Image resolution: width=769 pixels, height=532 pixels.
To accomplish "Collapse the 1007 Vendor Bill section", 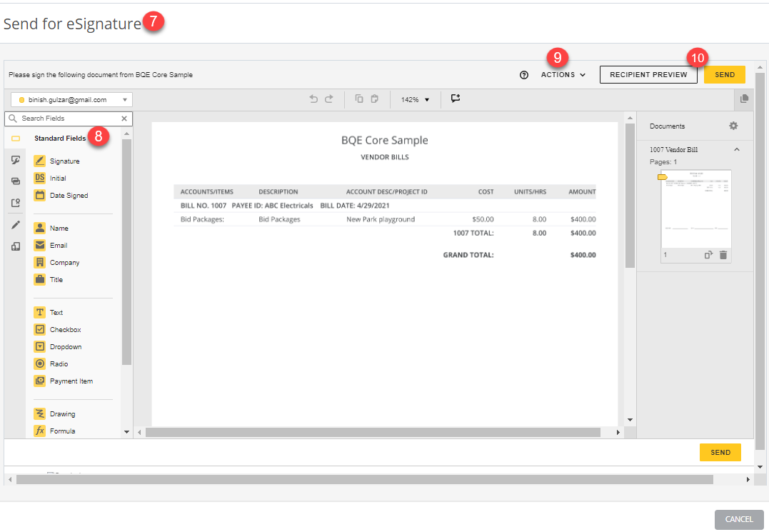I will pyautogui.click(x=737, y=149).
